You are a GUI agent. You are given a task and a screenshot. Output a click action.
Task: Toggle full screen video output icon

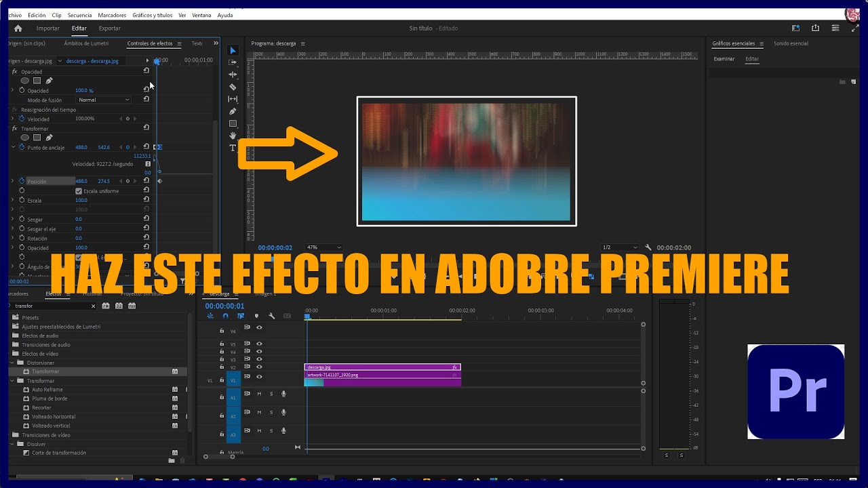coord(854,28)
